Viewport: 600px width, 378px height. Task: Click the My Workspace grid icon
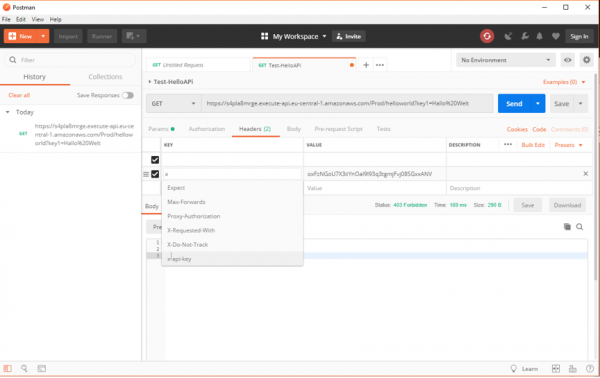[x=264, y=36]
